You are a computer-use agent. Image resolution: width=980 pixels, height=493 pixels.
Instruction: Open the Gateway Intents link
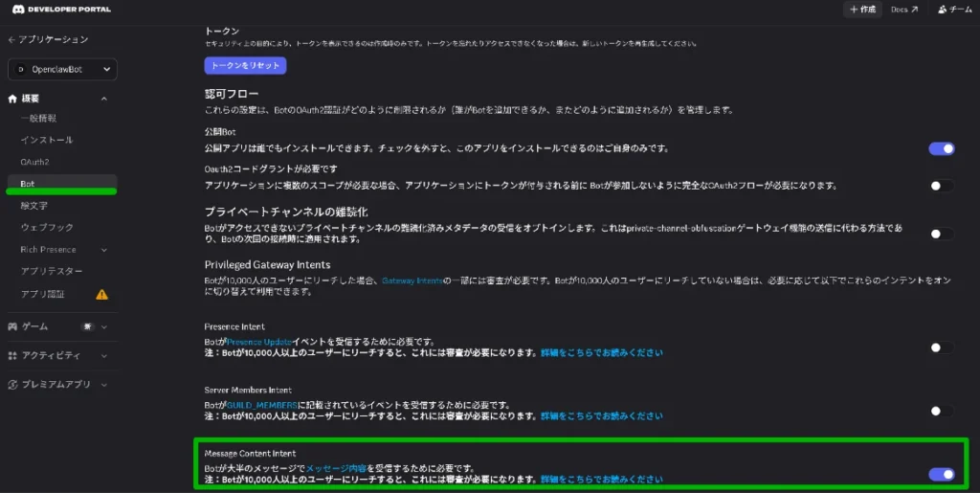[412, 281]
